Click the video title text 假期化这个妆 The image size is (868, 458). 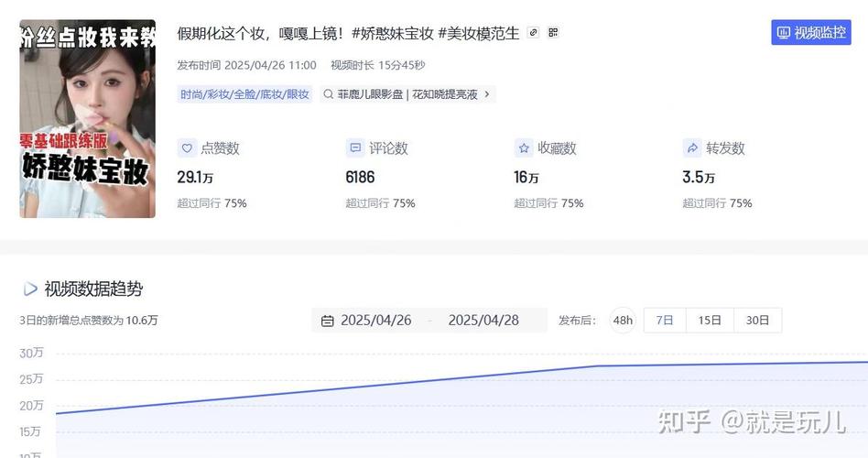click(348, 33)
